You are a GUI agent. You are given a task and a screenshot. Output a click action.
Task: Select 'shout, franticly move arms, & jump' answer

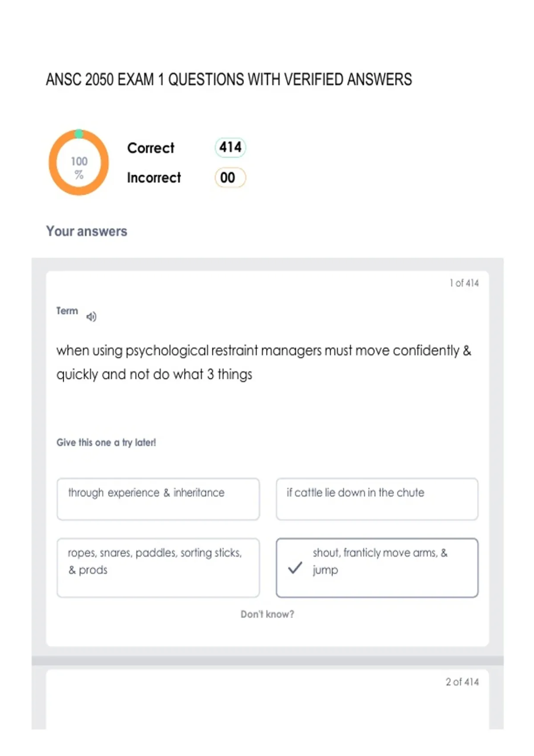(x=377, y=568)
